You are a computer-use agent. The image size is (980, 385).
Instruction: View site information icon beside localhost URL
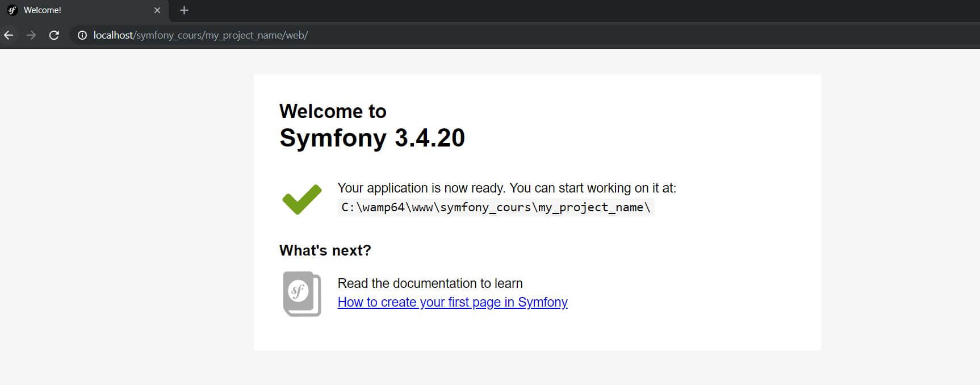[82, 35]
